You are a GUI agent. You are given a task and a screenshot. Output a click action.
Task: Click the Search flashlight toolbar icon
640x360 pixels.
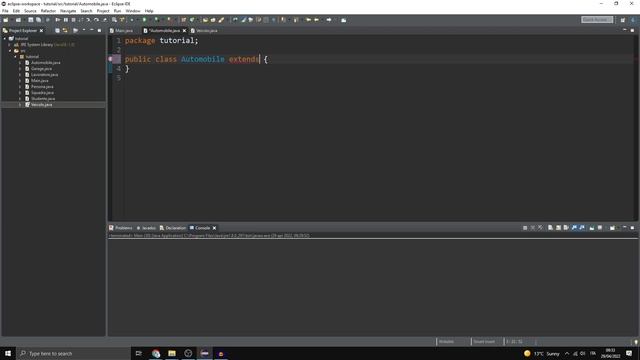click(221, 20)
